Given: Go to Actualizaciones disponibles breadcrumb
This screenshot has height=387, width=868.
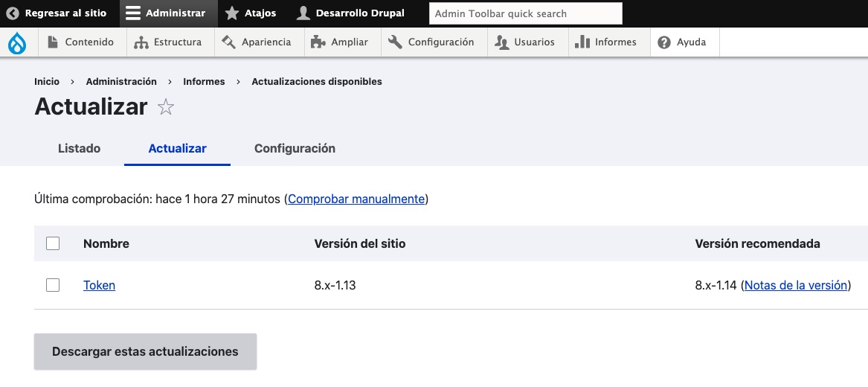Looking at the screenshot, I should [x=317, y=81].
